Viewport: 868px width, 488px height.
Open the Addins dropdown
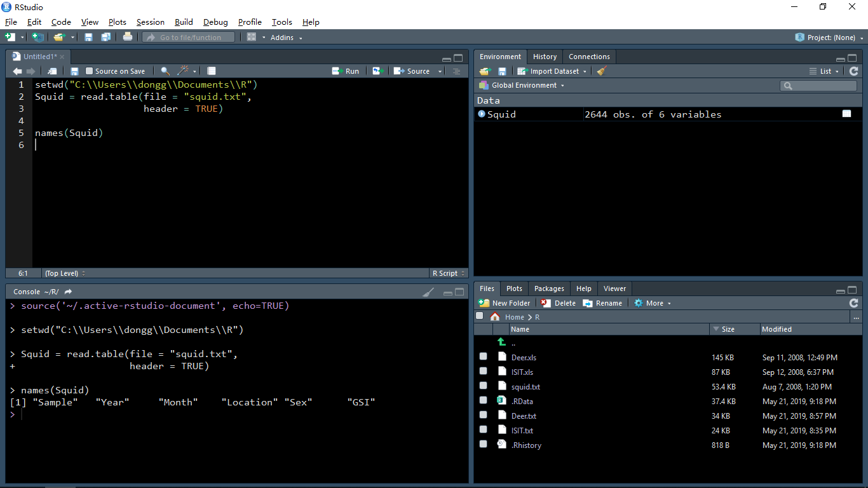pyautogui.click(x=286, y=37)
